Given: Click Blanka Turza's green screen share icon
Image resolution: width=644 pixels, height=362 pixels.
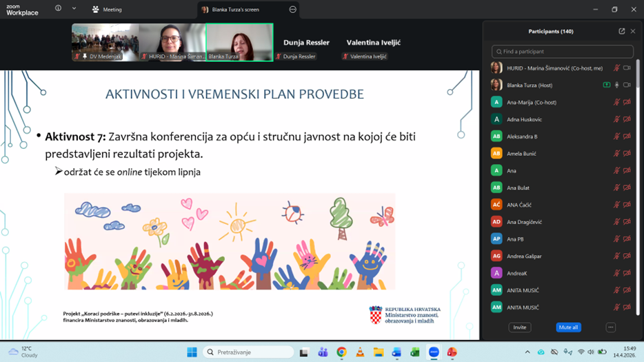Looking at the screenshot, I should pos(606,86).
